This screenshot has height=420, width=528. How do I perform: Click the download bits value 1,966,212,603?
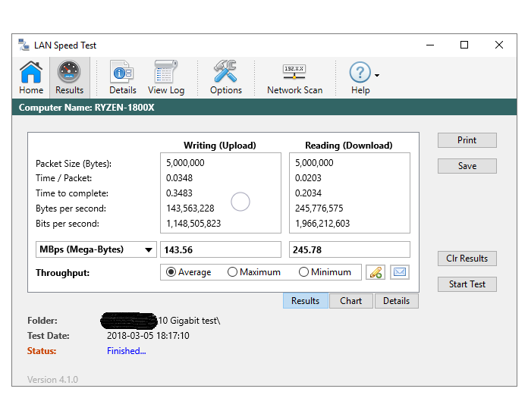[322, 224]
